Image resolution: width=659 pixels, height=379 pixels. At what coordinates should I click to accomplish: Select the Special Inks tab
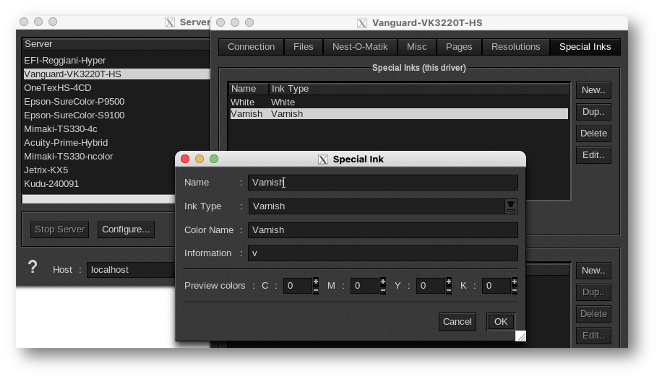pos(585,47)
